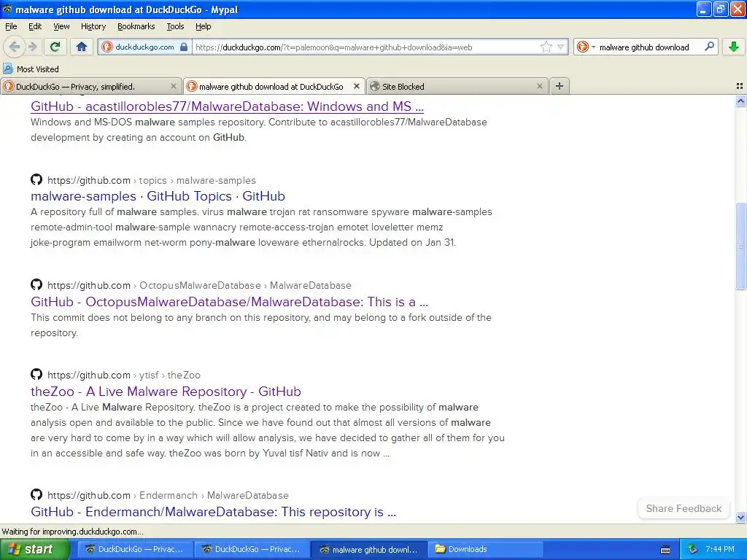Go forward with the Forward arrow button
Viewport: 747px width, 560px height.
coord(32,47)
